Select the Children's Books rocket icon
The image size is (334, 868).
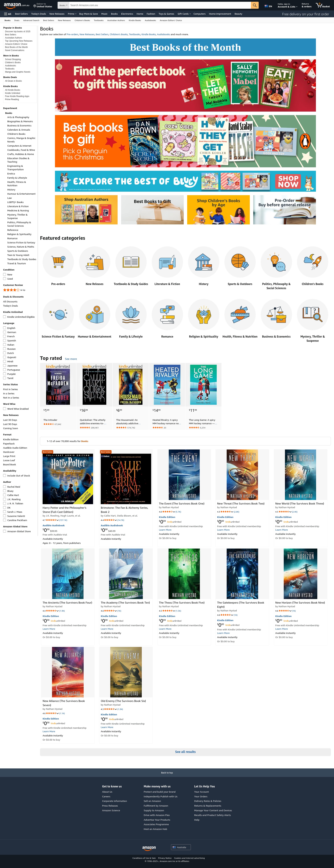coord(312,262)
